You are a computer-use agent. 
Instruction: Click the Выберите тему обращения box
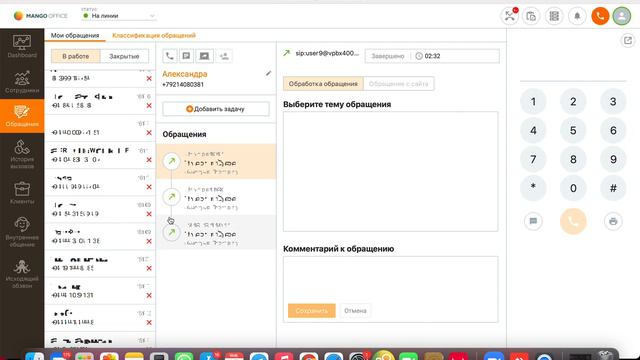(391, 171)
